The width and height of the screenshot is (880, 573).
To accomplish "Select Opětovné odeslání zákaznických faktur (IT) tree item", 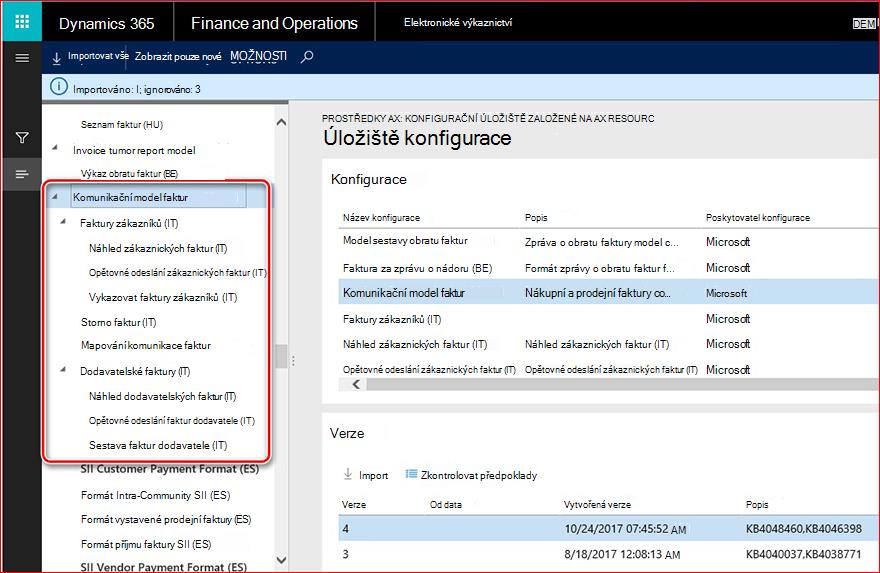I will 177,273.
